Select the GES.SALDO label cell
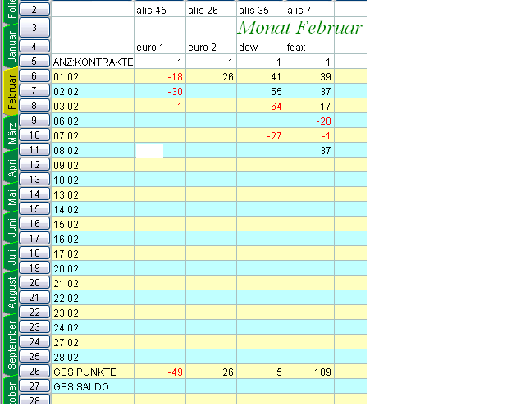525x420 pixels. [x=93, y=386]
